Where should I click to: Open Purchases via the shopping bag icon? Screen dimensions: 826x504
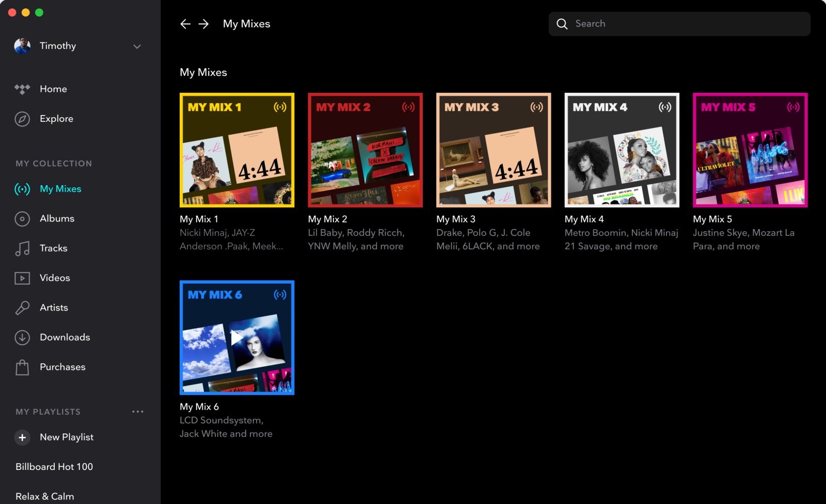pyautogui.click(x=22, y=367)
